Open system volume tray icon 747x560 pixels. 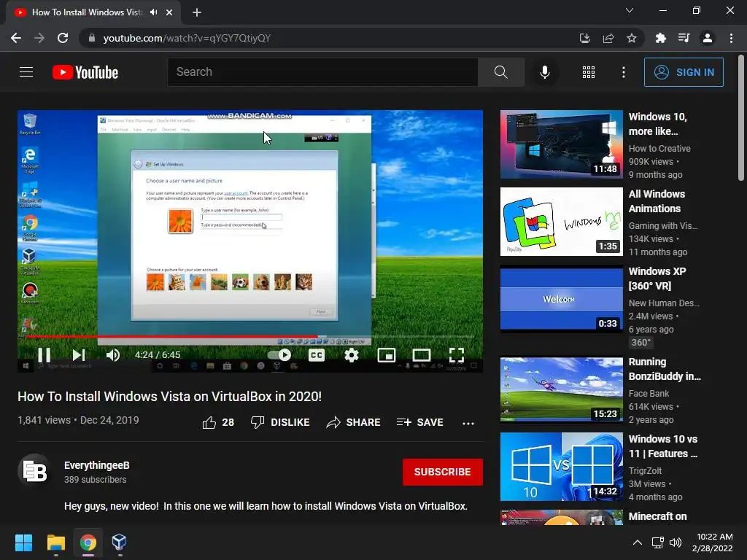(675, 542)
